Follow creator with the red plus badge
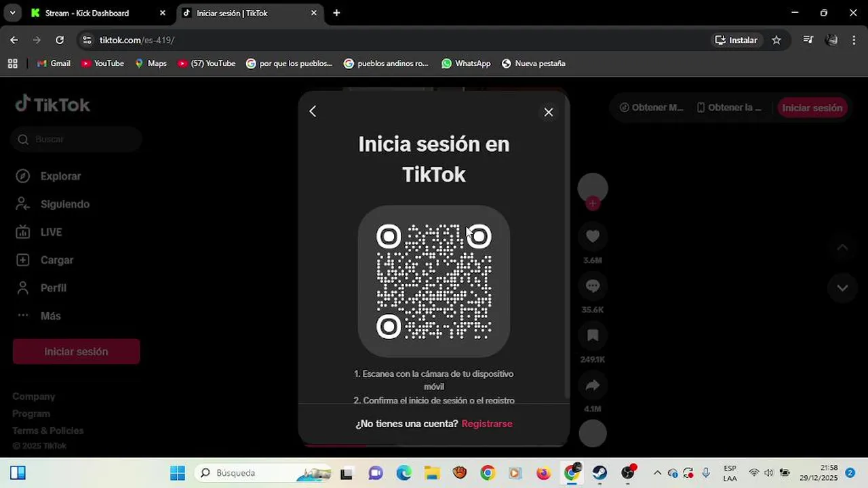The image size is (868, 488). (593, 203)
